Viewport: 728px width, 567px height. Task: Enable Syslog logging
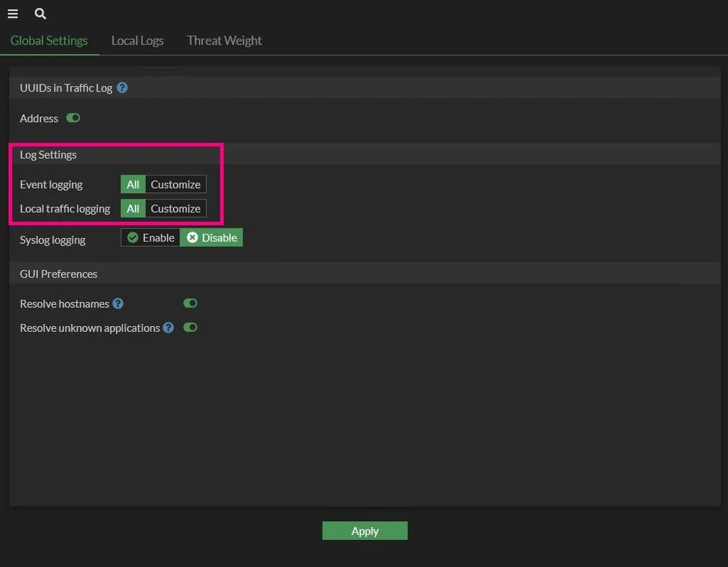[x=150, y=237]
